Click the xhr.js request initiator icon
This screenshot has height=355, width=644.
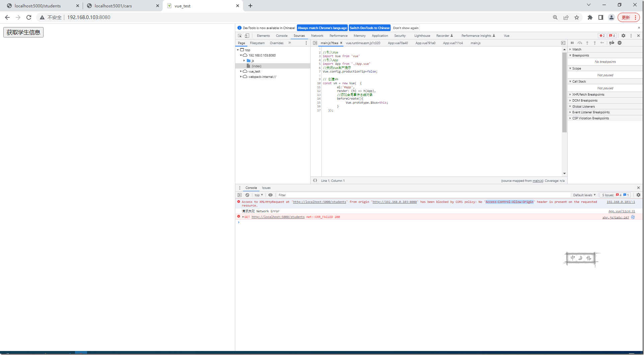pos(633,217)
